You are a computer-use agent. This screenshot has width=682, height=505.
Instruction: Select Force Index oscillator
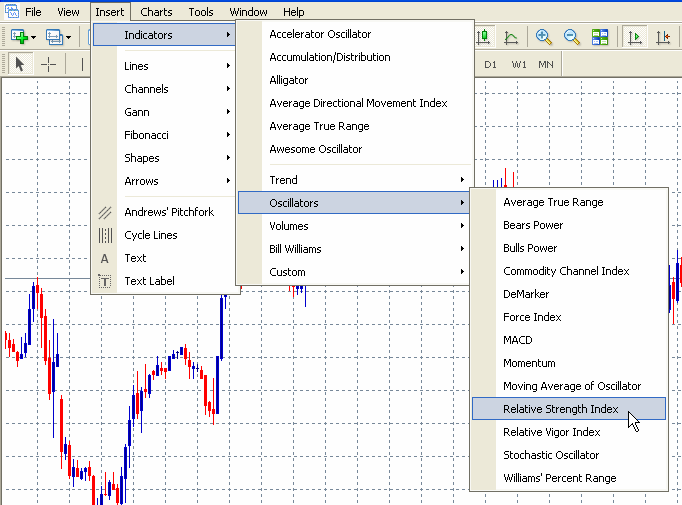[569, 318]
